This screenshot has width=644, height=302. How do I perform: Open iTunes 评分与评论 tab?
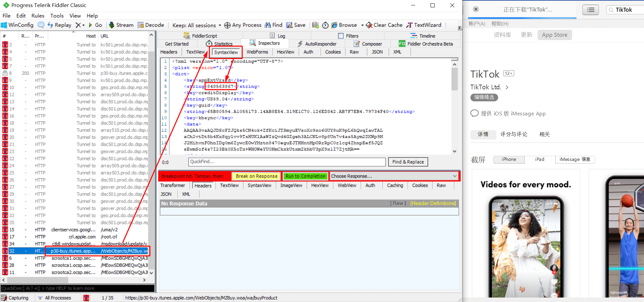coord(514,134)
